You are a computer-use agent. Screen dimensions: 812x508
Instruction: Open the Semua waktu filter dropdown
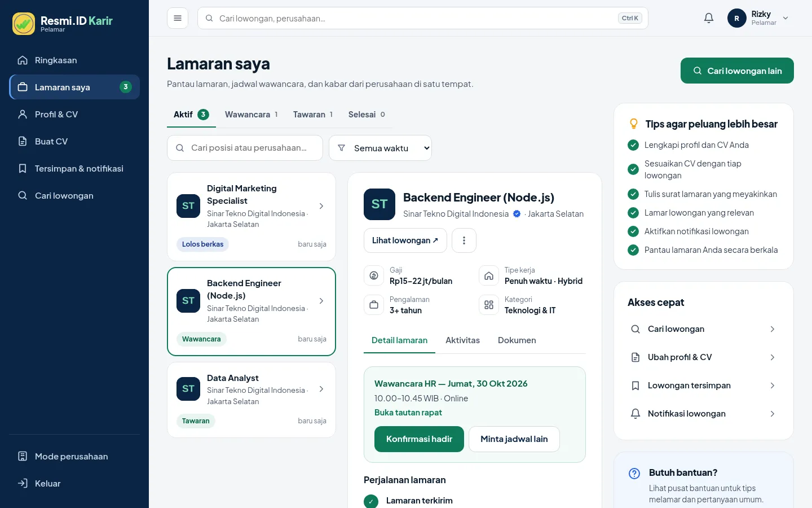pyautogui.click(x=380, y=148)
